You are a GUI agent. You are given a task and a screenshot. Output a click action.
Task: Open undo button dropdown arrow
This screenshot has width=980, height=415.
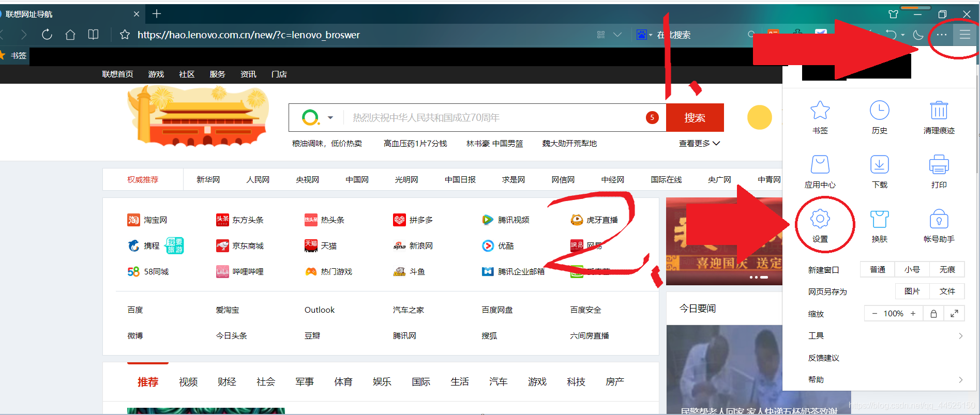(903, 35)
